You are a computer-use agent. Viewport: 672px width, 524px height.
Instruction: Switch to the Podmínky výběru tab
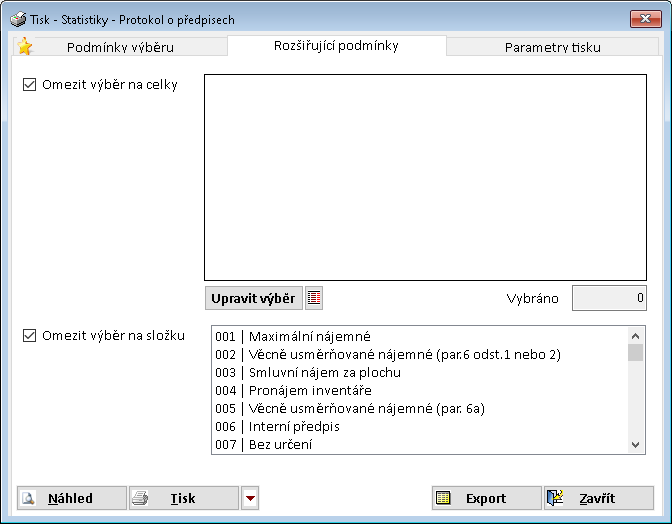pyautogui.click(x=120, y=47)
